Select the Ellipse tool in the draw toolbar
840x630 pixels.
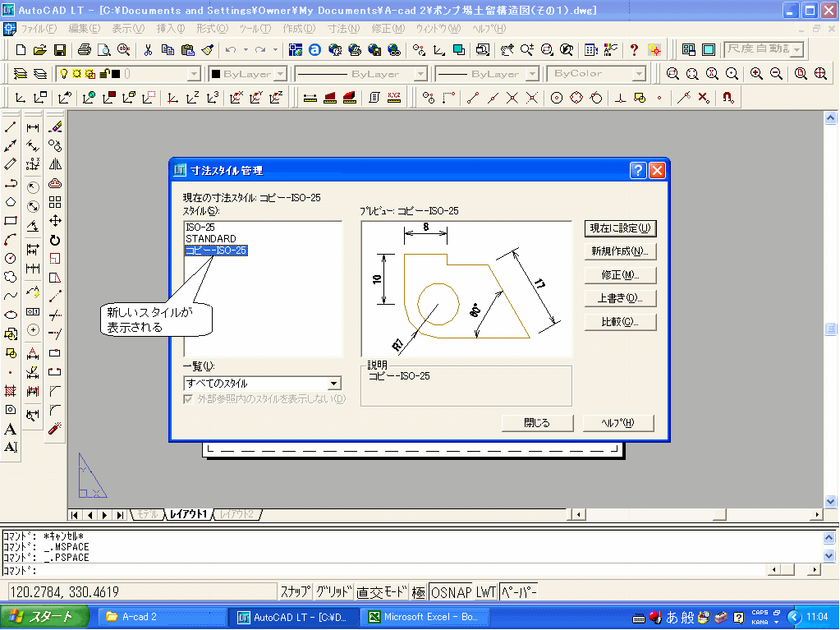[10, 315]
